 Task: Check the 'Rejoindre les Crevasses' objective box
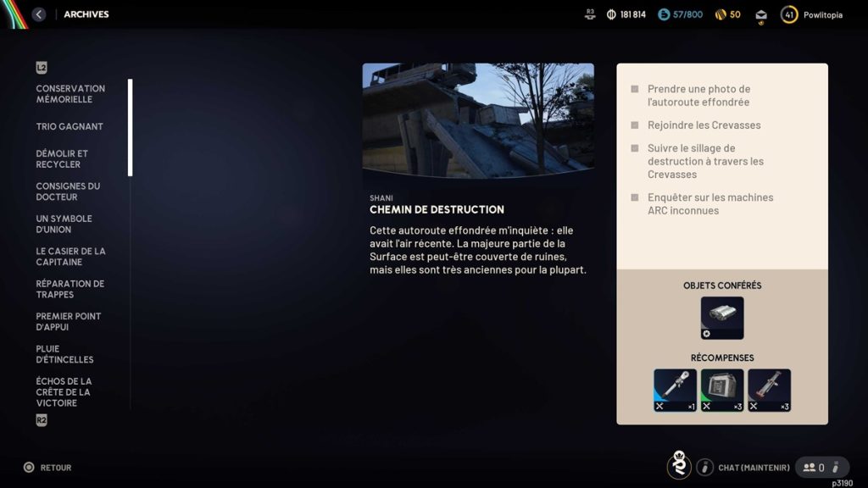click(635, 125)
